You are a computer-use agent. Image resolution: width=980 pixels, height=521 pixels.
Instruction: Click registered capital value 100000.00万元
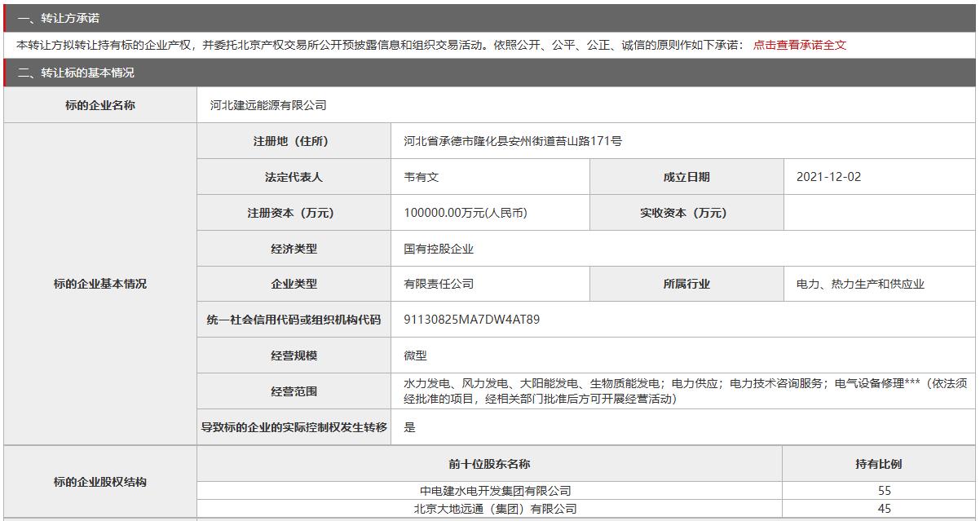pyautogui.click(x=465, y=213)
